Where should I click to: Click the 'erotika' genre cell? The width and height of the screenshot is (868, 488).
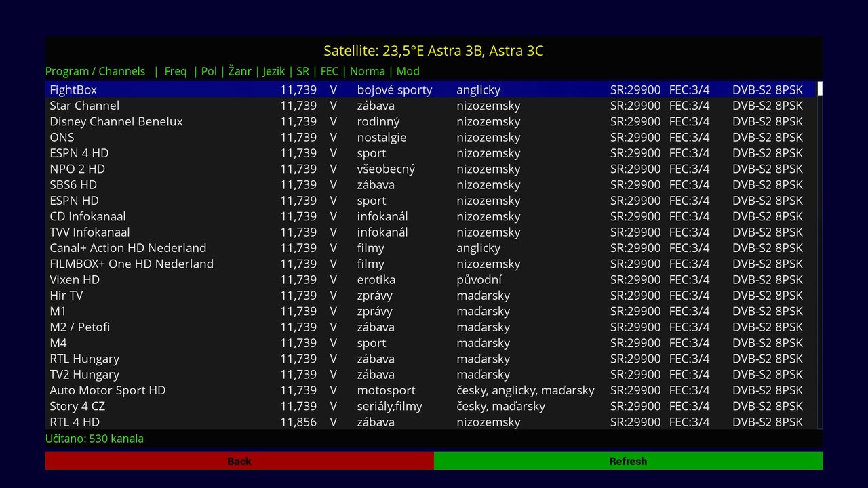pos(376,279)
